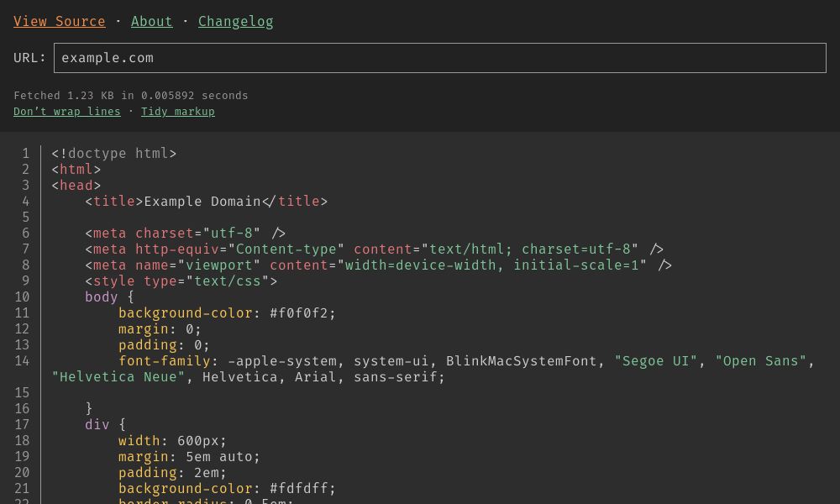Screen dimensions: 840x504
Task: Click line number 1 in the gutter
Action: (25, 153)
